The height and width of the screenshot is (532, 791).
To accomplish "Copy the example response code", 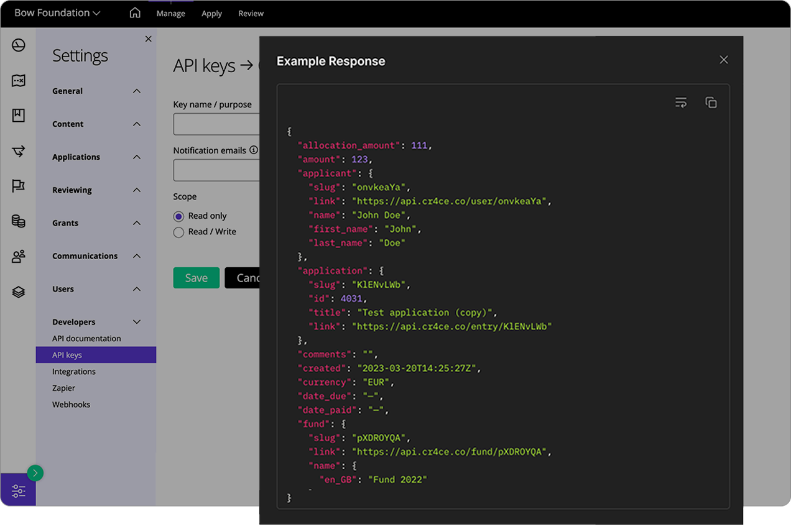I will coord(711,103).
